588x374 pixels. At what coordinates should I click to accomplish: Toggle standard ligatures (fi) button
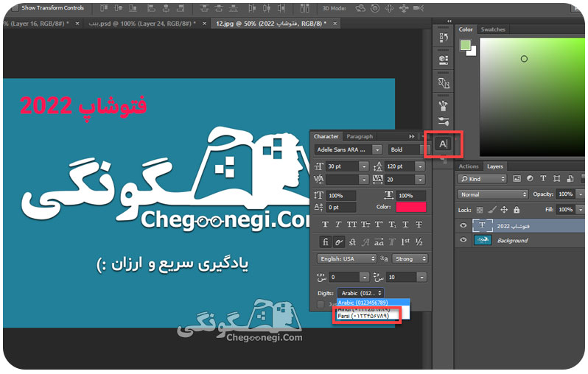[x=326, y=242]
